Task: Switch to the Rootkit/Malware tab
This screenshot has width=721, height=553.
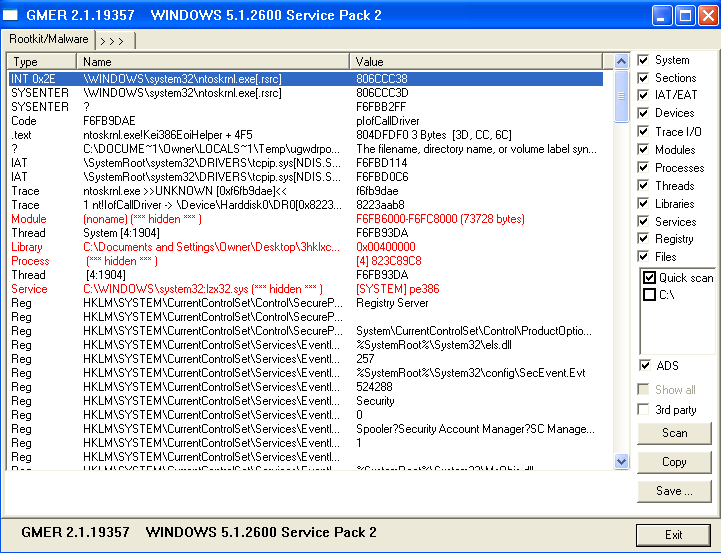Action: pyautogui.click(x=48, y=39)
